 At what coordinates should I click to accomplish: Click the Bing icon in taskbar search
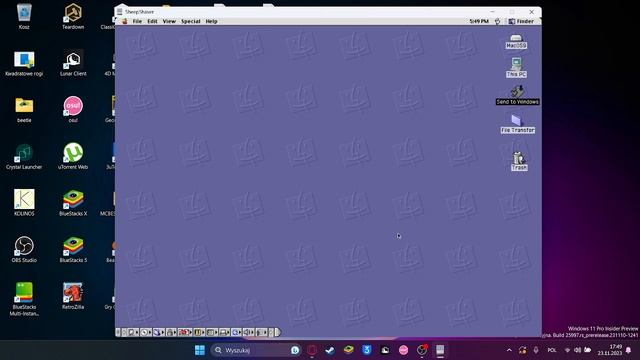(295, 350)
